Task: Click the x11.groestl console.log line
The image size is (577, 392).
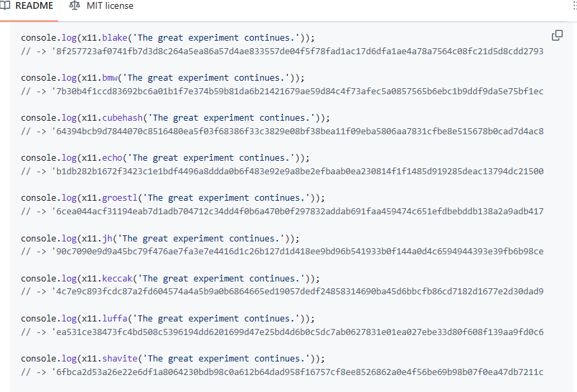Action: tap(173, 198)
